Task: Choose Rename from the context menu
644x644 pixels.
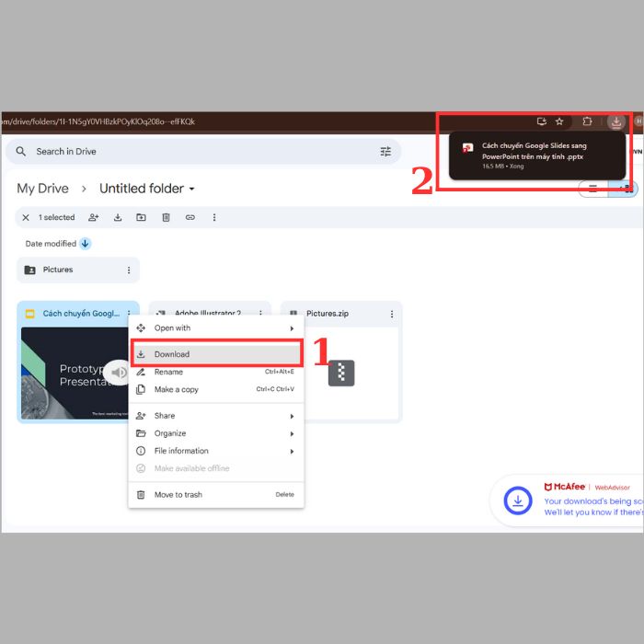Action: click(x=216, y=372)
